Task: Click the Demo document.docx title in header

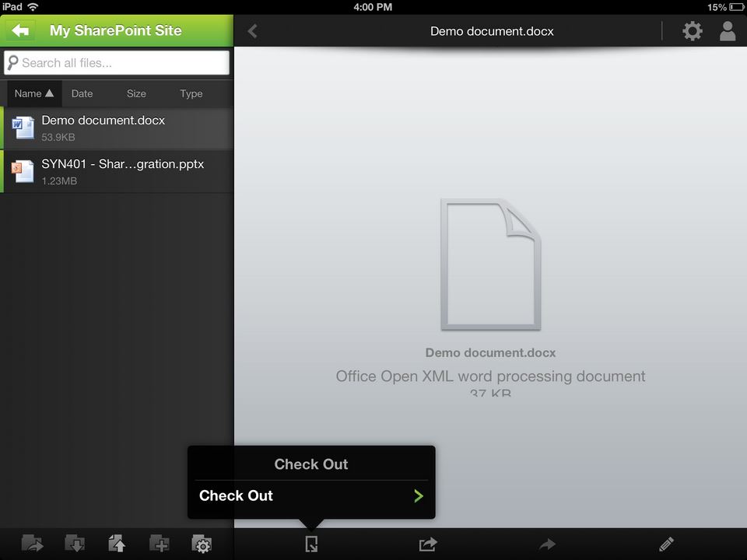Action: point(492,31)
